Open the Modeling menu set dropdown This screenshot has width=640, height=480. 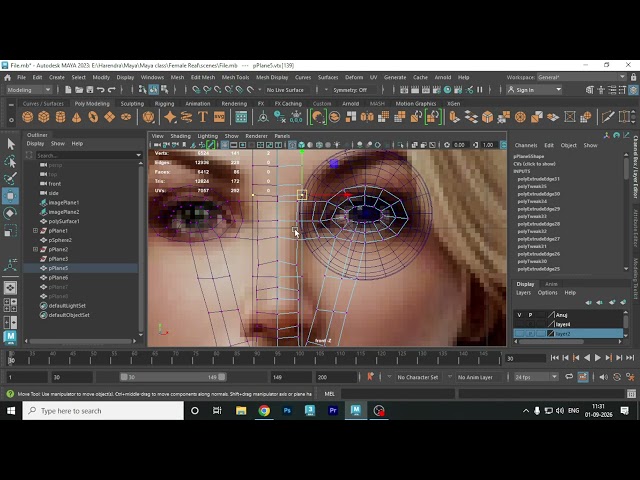click(x=29, y=90)
